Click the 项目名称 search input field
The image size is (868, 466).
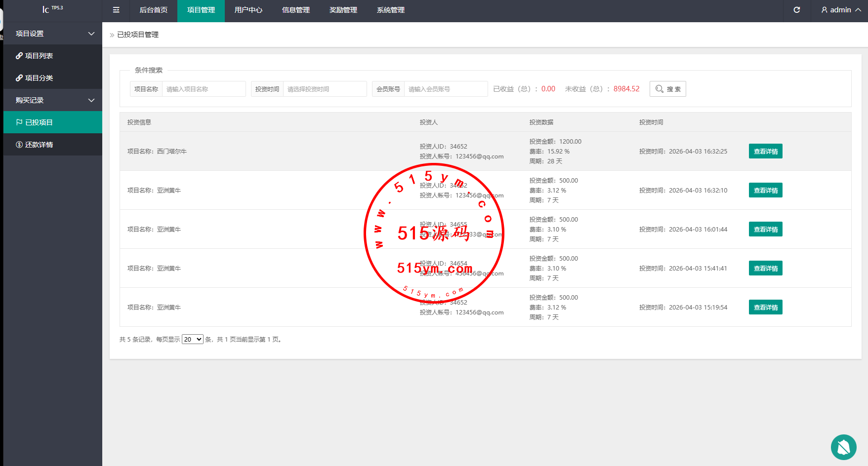click(204, 89)
